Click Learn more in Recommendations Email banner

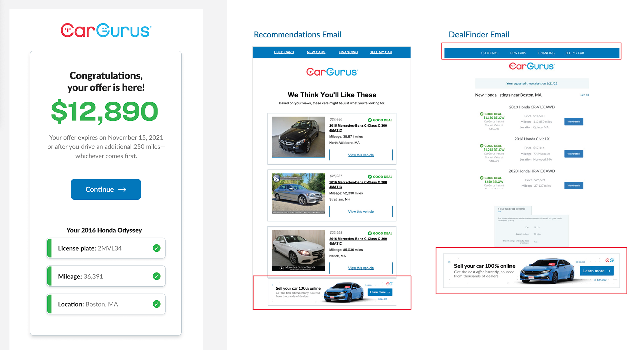[380, 292]
